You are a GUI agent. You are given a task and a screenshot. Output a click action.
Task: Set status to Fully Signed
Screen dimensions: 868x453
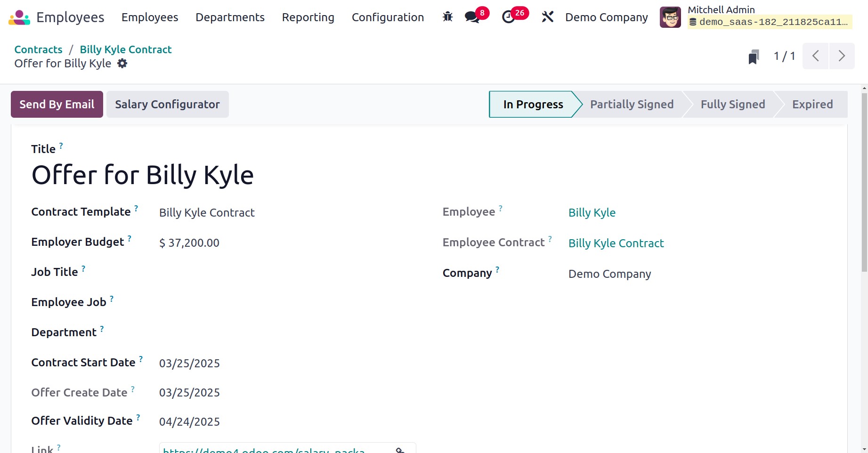pyautogui.click(x=732, y=105)
